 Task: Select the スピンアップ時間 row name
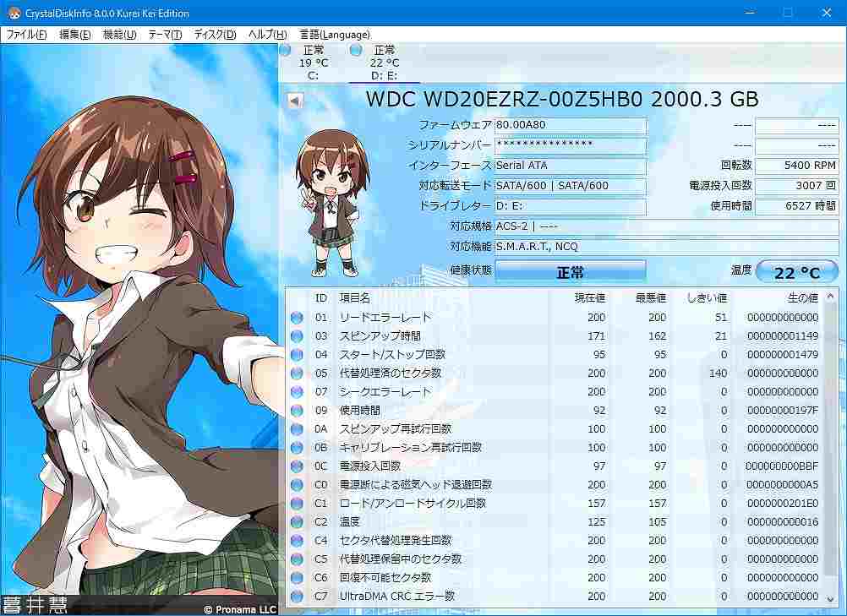click(x=380, y=336)
